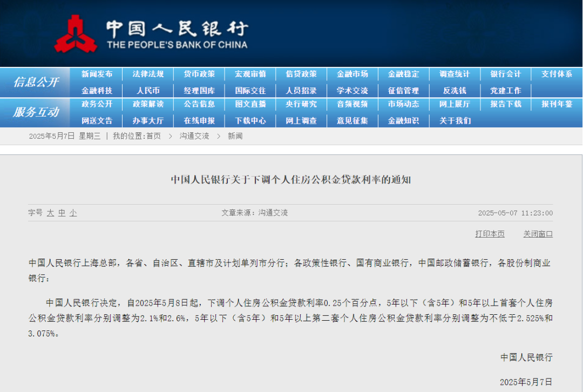This screenshot has width=583, height=392.
Task: Open 人民币 menu item
Action: [148, 91]
